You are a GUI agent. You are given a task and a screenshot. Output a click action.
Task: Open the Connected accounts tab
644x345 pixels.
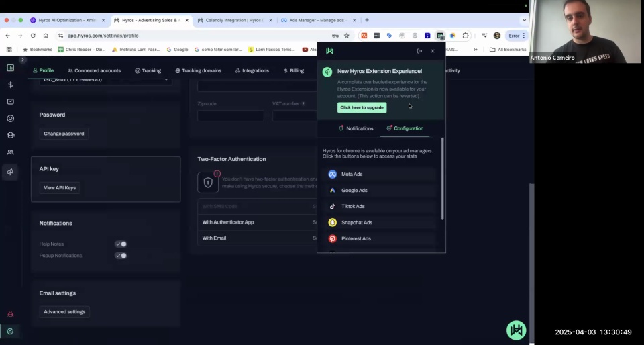pos(94,70)
